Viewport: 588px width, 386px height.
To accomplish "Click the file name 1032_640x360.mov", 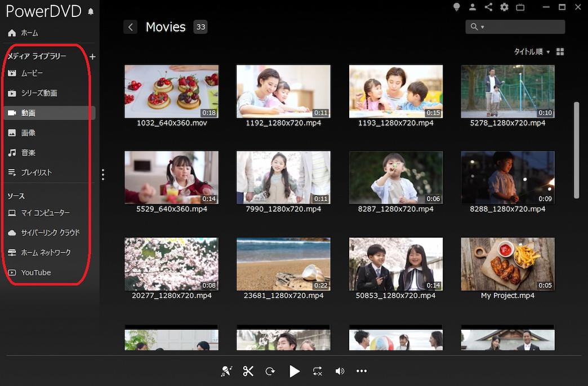I will tap(172, 123).
